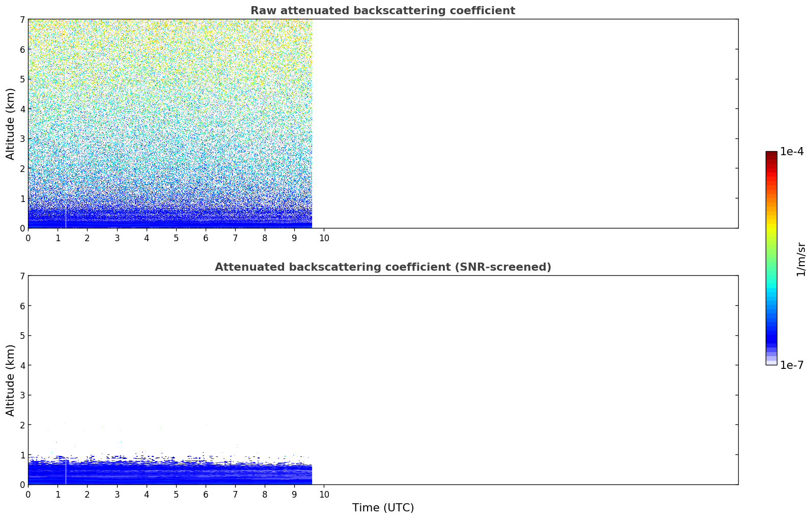Click the 'Attenuated backscattering coefficient (SNR-screened)' title
Image resolution: width=812 pixels, height=519 pixels.
(x=383, y=267)
